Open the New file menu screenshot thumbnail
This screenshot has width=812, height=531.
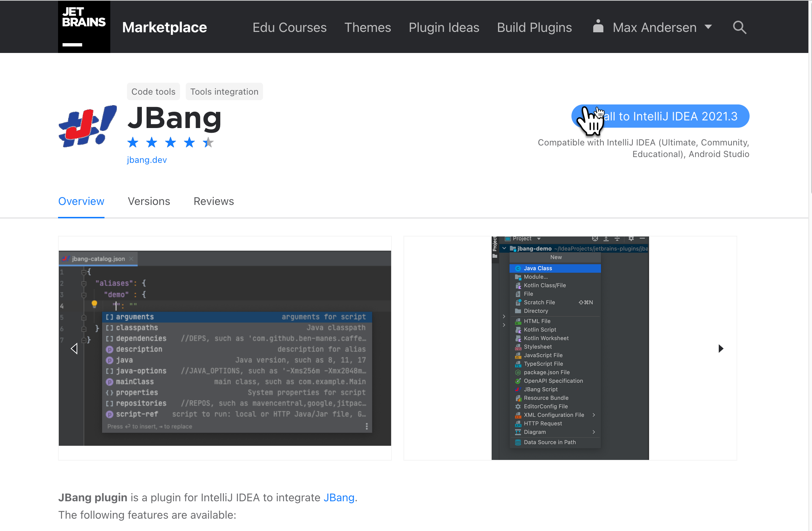coord(570,348)
